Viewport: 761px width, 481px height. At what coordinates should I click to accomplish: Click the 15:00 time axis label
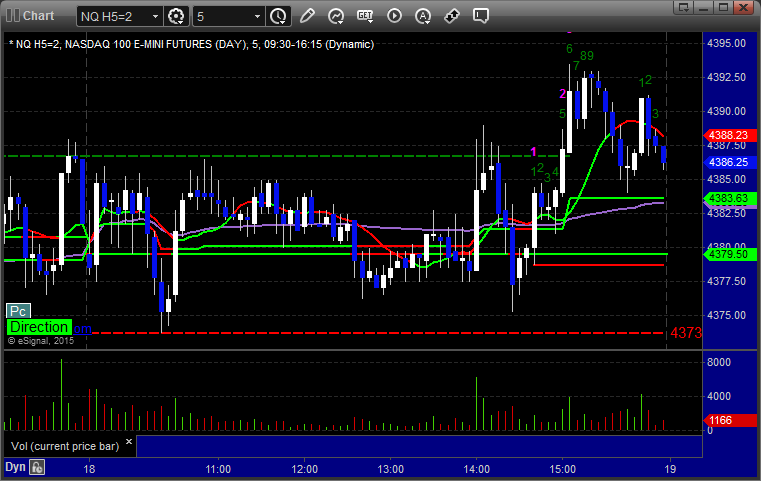pos(562,469)
